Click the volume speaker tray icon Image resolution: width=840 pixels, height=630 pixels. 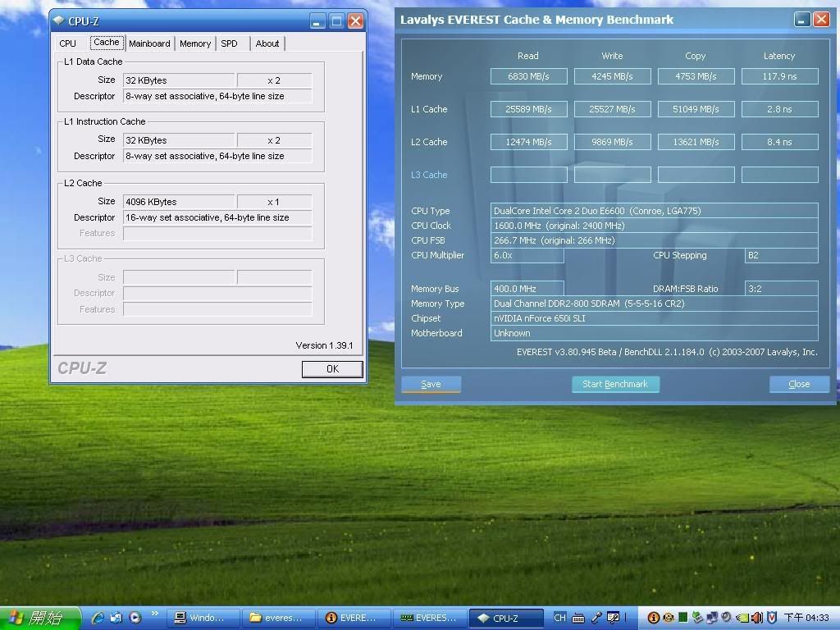pos(757,618)
